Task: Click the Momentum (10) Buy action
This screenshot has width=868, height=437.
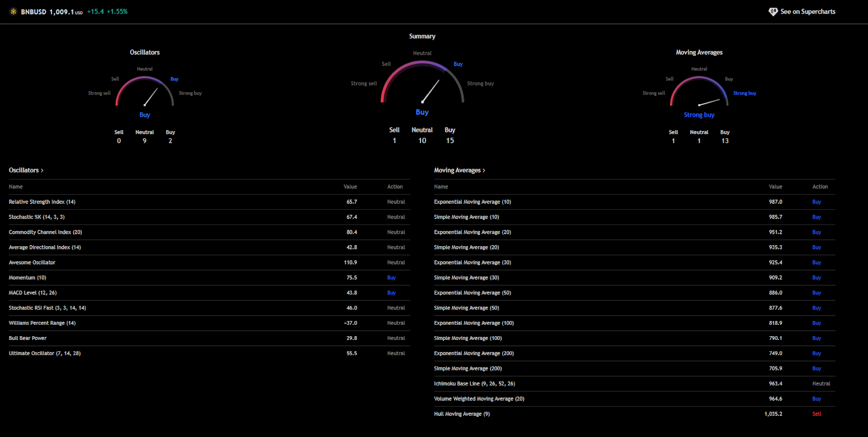Action: (391, 278)
